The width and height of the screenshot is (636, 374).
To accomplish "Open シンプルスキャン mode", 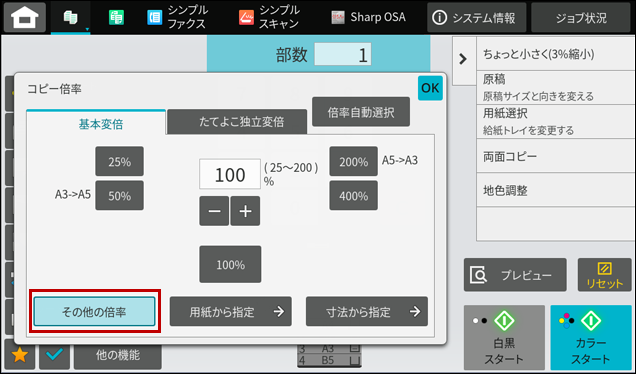I will pyautogui.click(x=269, y=17).
